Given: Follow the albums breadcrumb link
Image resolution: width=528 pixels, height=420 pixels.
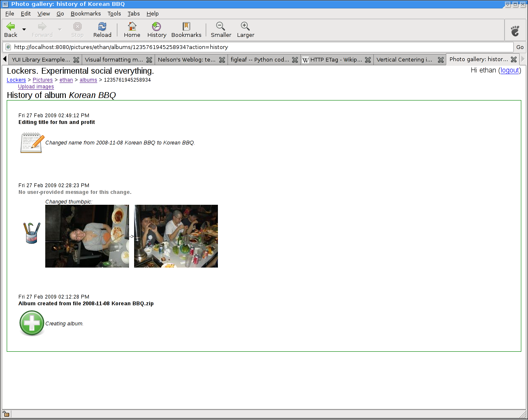Looking at the screenshot, I should [x=88, y=80].
